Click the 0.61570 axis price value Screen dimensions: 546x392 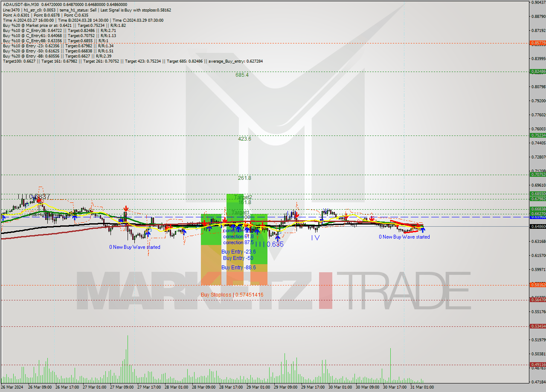pyautogui.click(x=538, y=255)
